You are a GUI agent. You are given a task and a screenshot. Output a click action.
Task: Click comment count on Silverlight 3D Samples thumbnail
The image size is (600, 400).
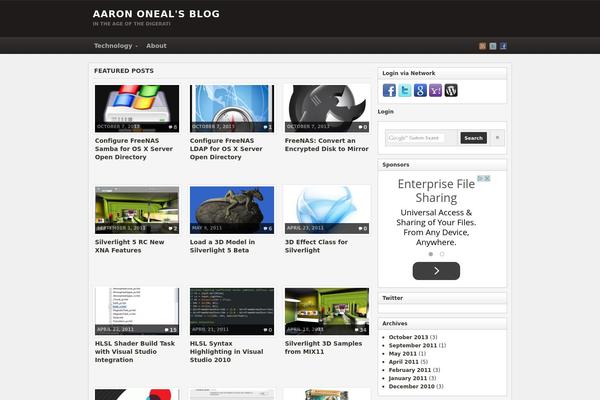[x=361, y=330]
